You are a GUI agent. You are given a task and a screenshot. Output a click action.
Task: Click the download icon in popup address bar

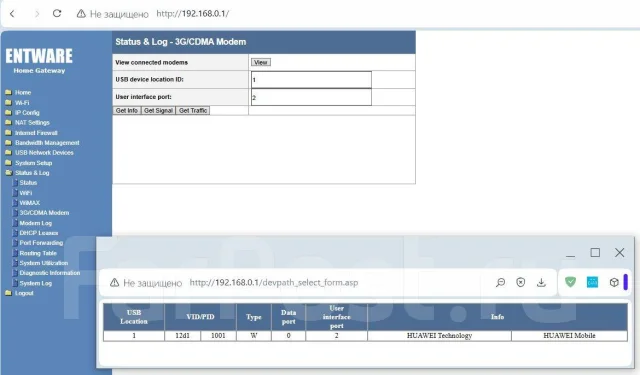[541, 282]
